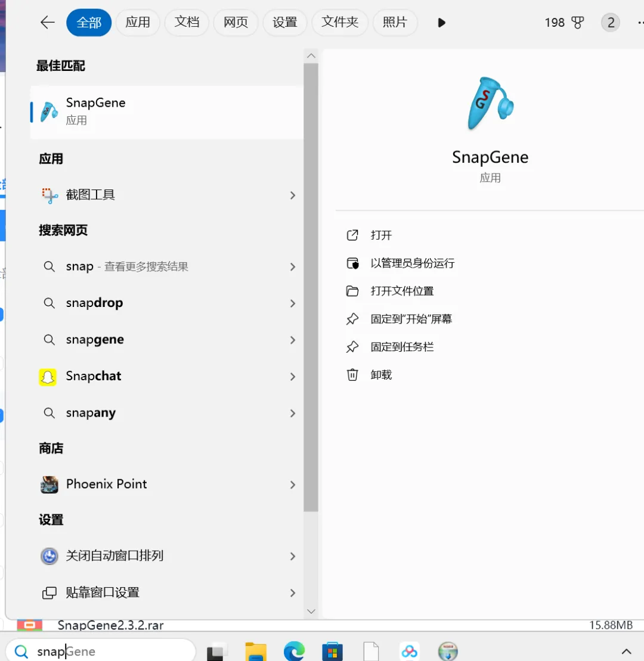This screenshot has height=661, width=644.
Task: Select snapgene web suggestion
Action: [x=167, y=340]
